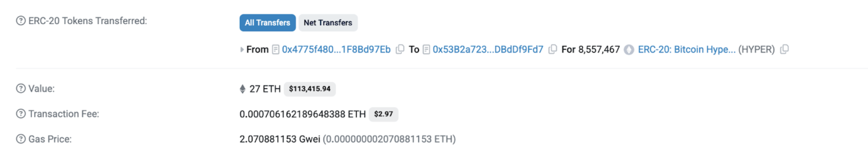Click help icon beside Transaction Fee label
The width and height of the screenshot is (868, 167).
pyautogui.click(x=21, y=114)
